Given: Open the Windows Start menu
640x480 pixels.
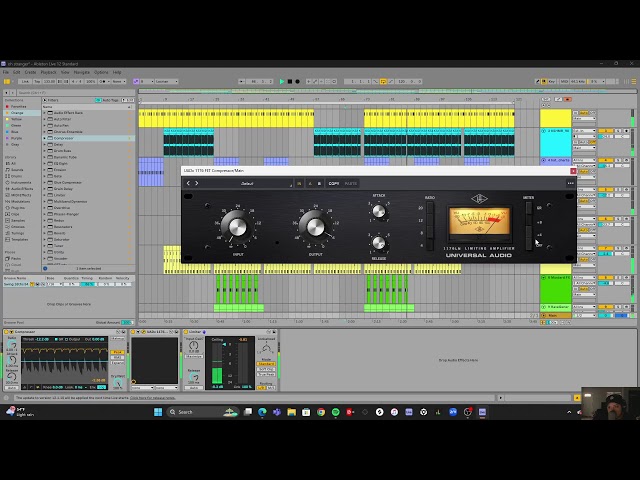Looking at the screenshot, I should click(x=158, y=412).
